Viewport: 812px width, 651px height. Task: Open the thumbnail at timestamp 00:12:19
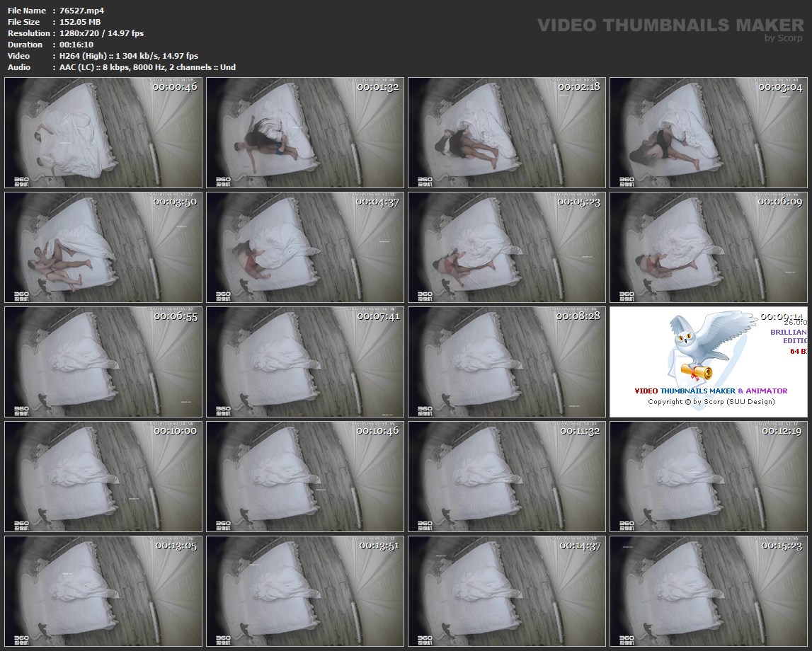708,476
